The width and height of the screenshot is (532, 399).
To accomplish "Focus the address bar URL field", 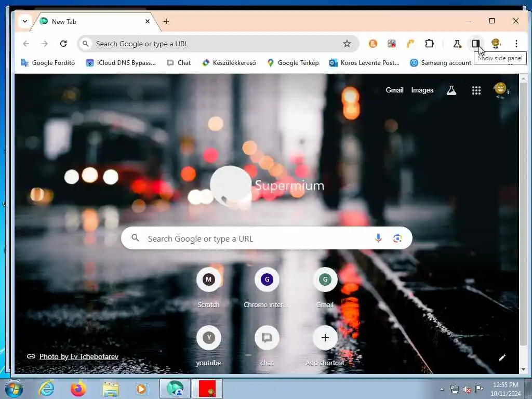I will [x=217, y=44].
